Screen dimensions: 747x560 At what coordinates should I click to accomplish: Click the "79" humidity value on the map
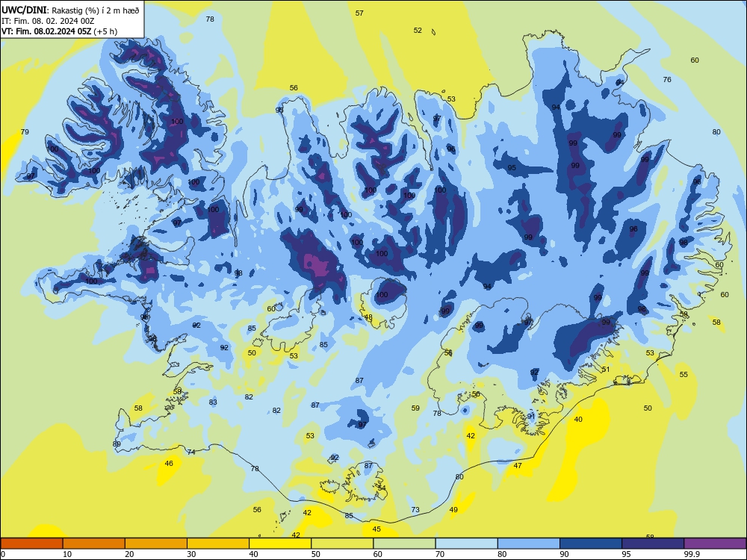(25, 132)
